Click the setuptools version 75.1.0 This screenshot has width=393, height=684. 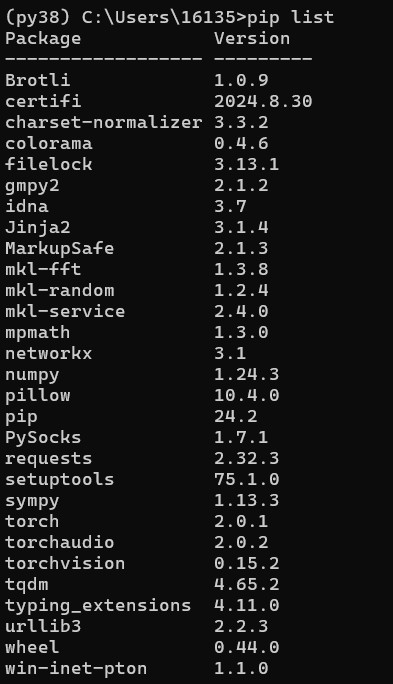click(x=246, y=479)
